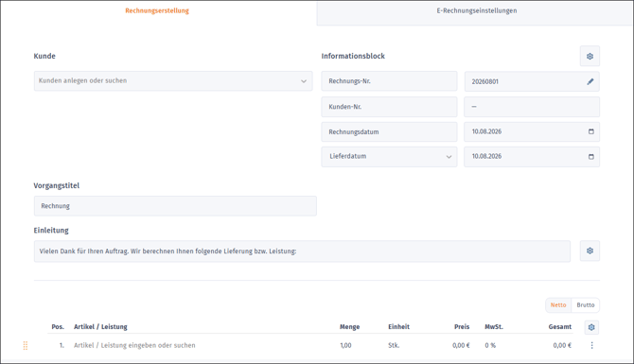634x364 pixels.
Task: Open Einleitung settings gear
Action: pyautogui.click(x=590, y=251)
